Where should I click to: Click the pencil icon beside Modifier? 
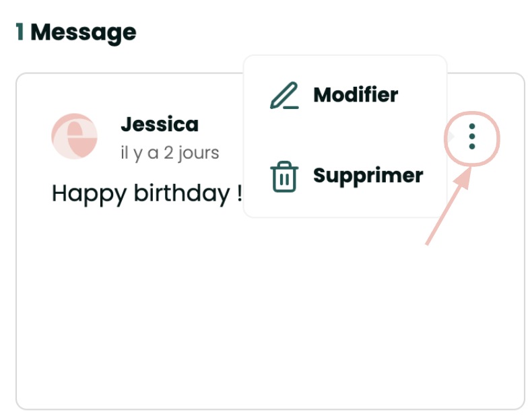[x=284, y=96]
